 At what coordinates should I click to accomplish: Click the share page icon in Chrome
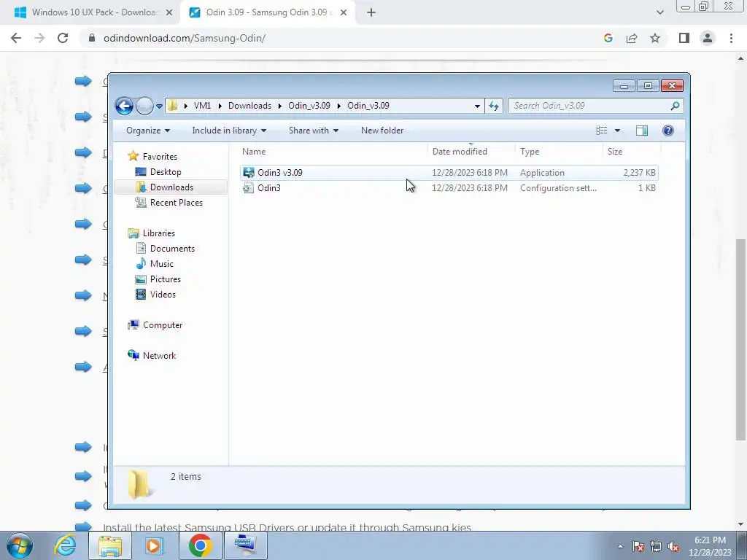(632, 38)
